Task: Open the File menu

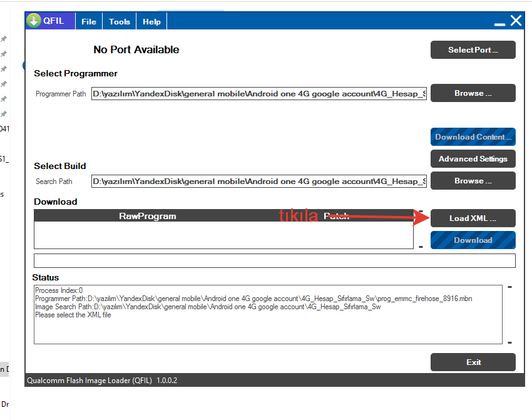Action: pos(89,21)
